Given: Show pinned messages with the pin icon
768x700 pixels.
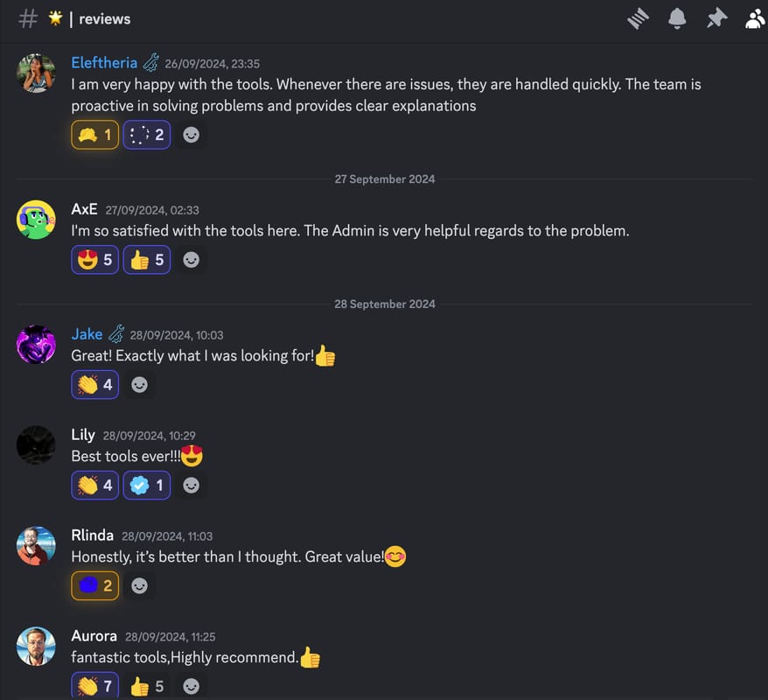Looking at the screenshot, I should click(716, 18).
